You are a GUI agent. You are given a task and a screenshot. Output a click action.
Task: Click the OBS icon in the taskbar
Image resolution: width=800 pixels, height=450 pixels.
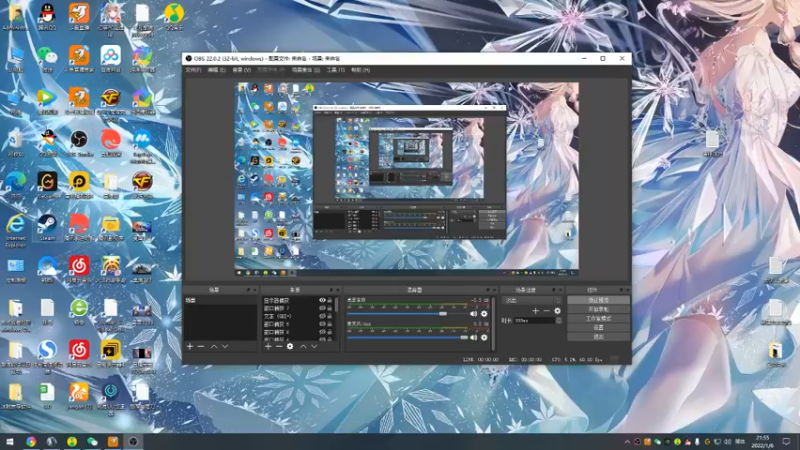(x=133, y=442)
